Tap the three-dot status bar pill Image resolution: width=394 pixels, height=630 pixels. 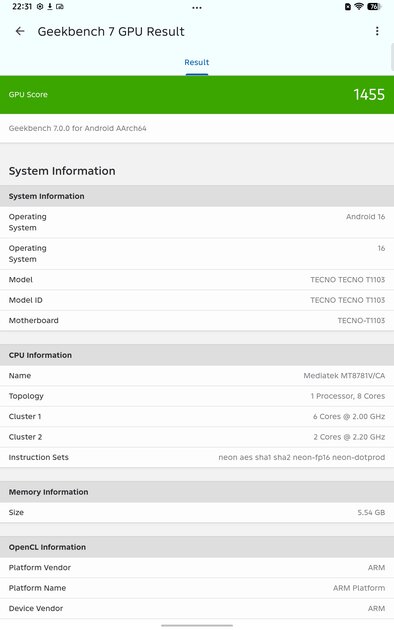point(197,8)
